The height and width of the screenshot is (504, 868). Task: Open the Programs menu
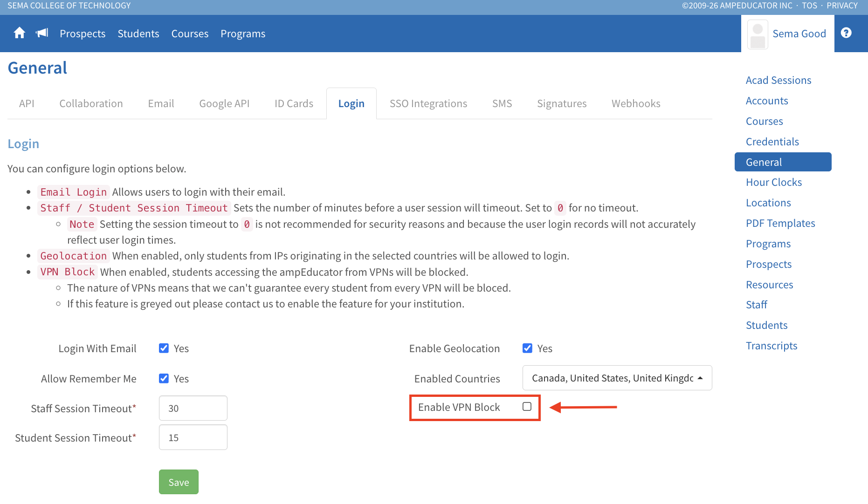pos(243,34)
